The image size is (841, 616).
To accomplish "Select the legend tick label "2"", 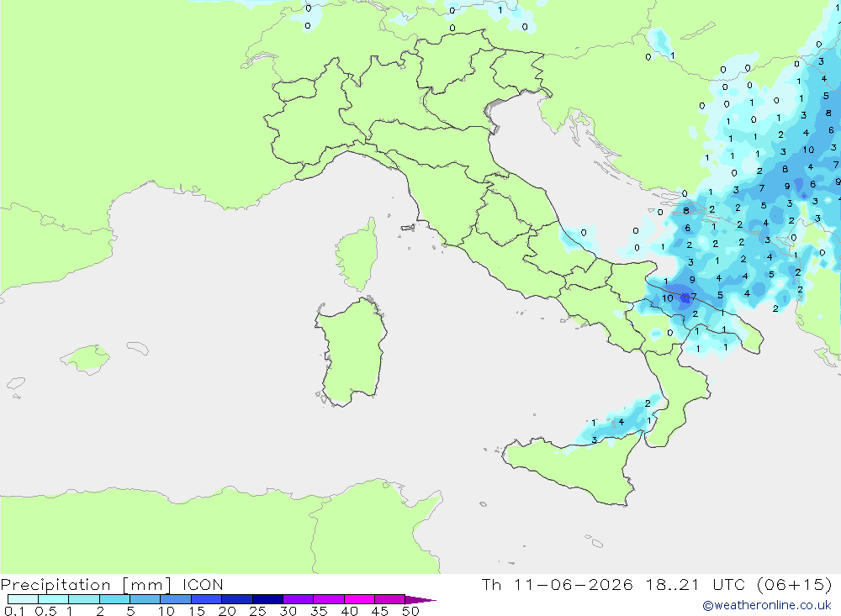I will [100, 611].
